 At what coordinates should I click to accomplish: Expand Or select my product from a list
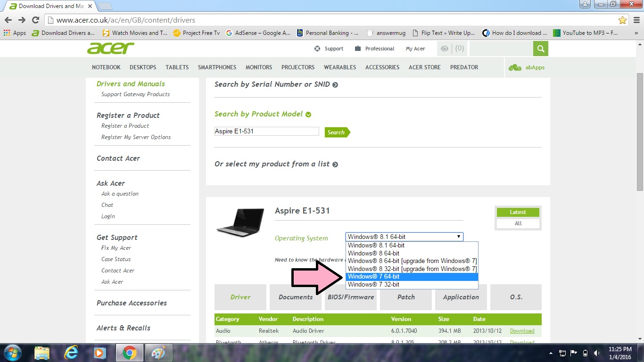[x=276, y=164]
